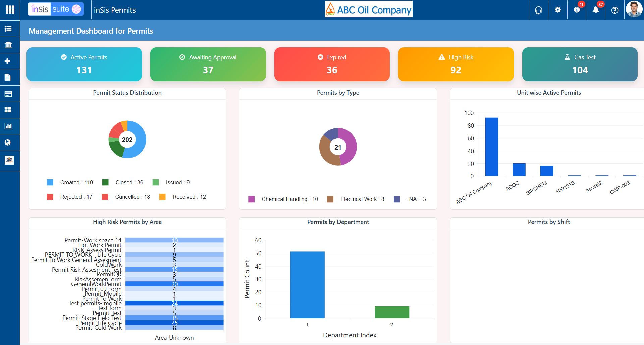Open the app grid launcher icon
Viewport: 644px width, 345px height.
click(10, 10)
